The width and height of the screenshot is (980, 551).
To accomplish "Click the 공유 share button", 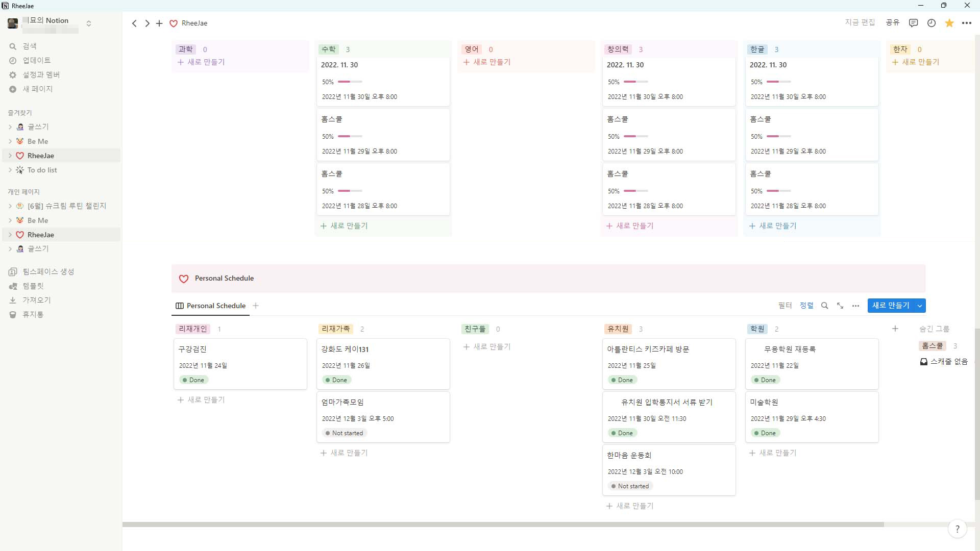I will [x=892, y=22].
